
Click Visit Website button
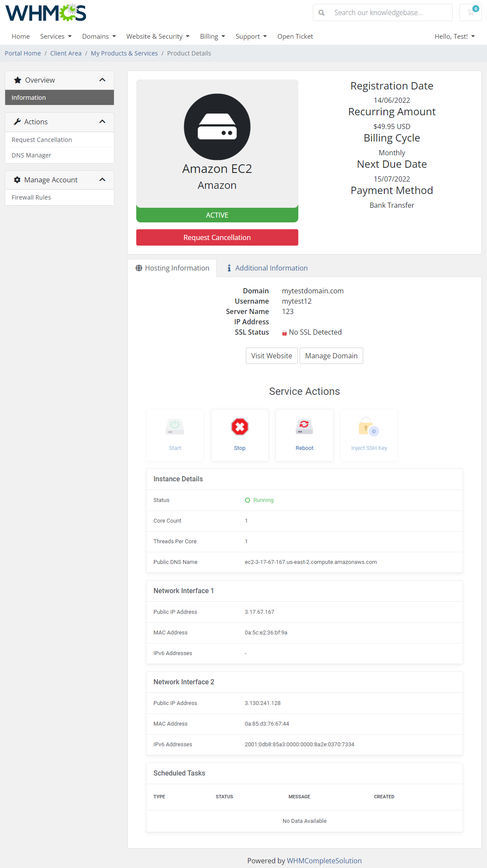(272, 356)
